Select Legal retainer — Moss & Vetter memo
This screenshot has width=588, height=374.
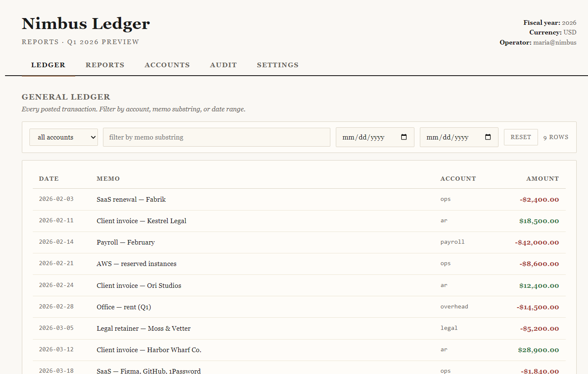pos(143,328)
